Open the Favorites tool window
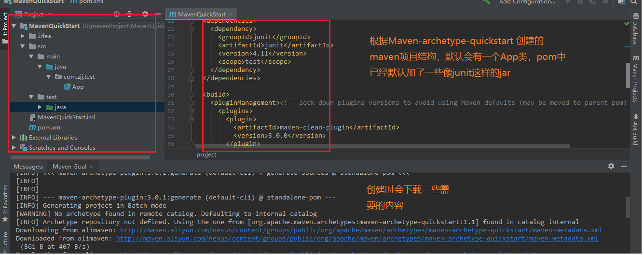The image size is (644, 255). point(5,203)
